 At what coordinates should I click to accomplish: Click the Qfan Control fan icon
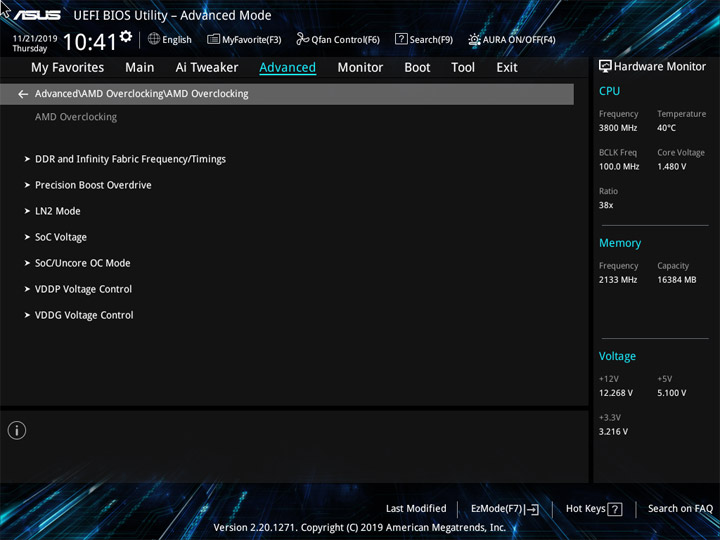(302, 39)
